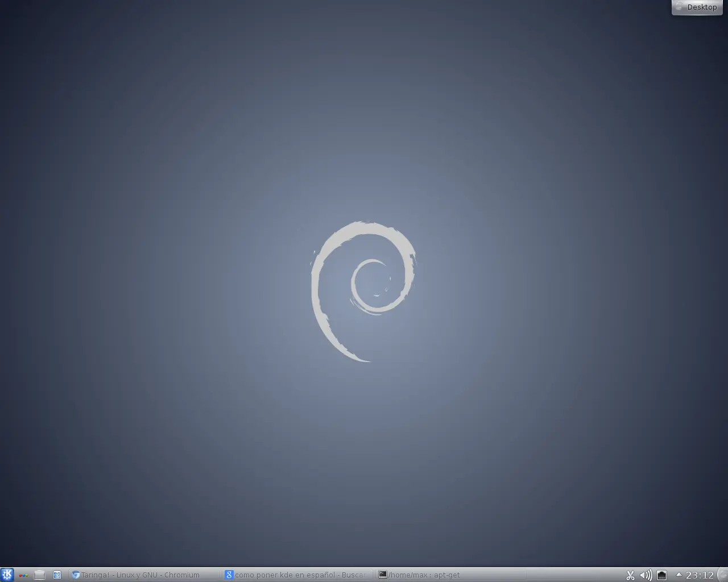Click the panel toolbox cashew at right end of panel
728x582 pixels.
[723, 575]
